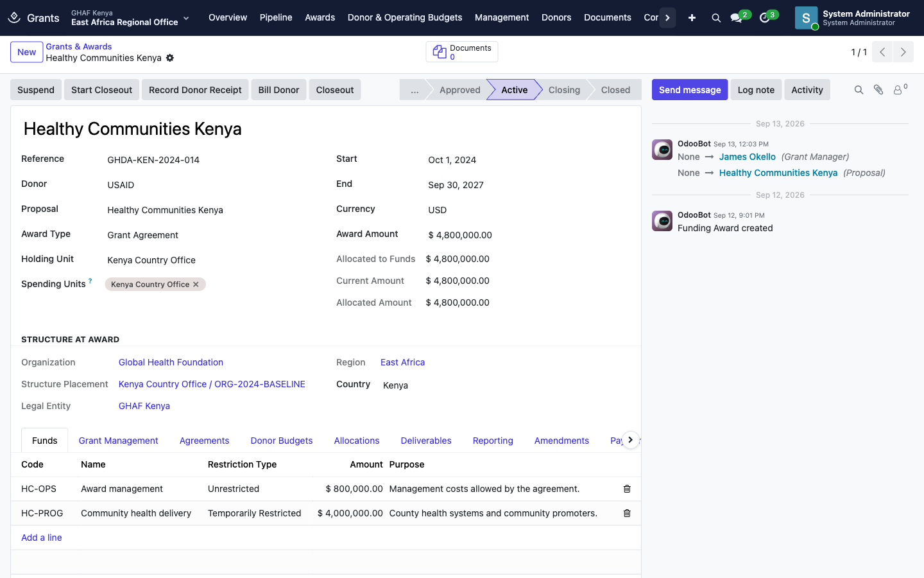Screen dimensions: 924x578
Task: Expand the East Africa Regional Office company switcher
Action: click(x=130, y=18)
